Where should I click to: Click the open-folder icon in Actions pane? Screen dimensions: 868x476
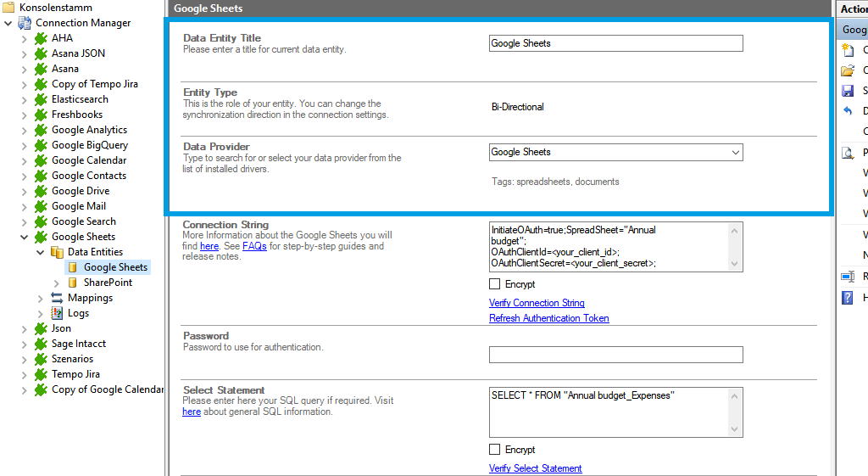click(x=847, y=70)
